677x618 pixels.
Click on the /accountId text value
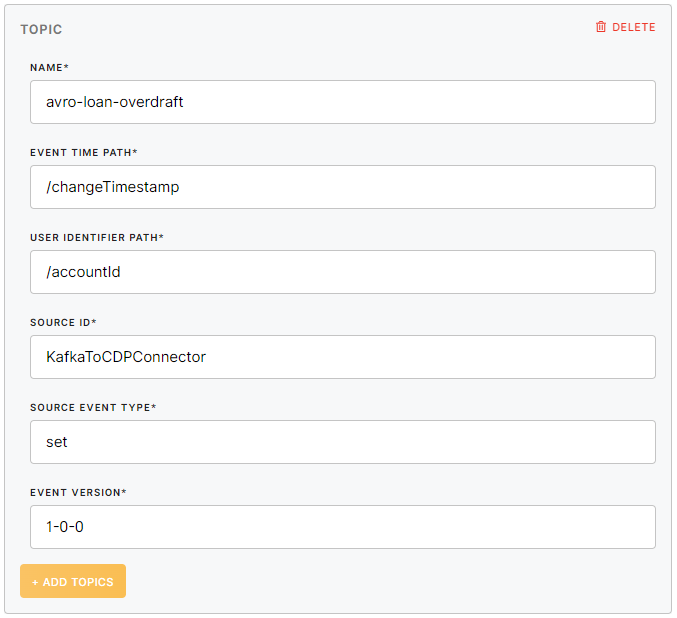click(x=83, y=272)
